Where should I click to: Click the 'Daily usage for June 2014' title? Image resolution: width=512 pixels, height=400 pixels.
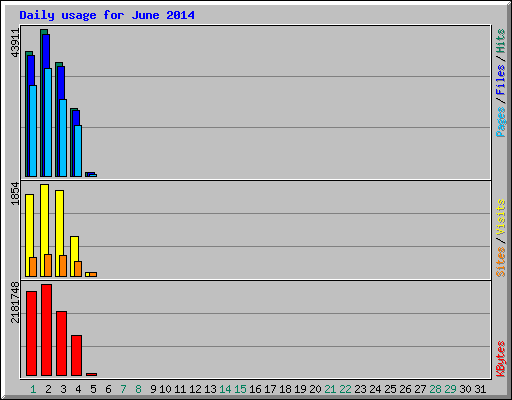107,15
